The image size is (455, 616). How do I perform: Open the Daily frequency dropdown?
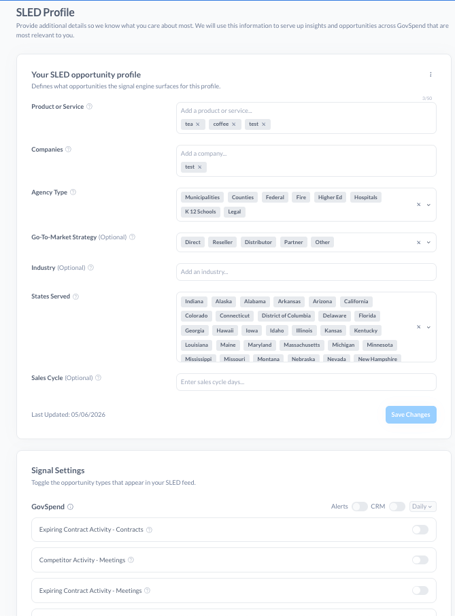[x=422, y=506]
